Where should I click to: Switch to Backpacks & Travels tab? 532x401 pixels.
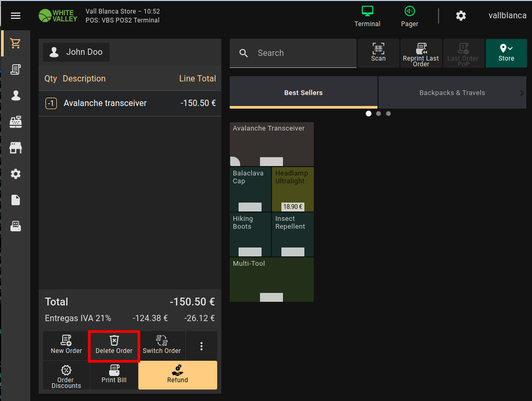pos(452,93)
